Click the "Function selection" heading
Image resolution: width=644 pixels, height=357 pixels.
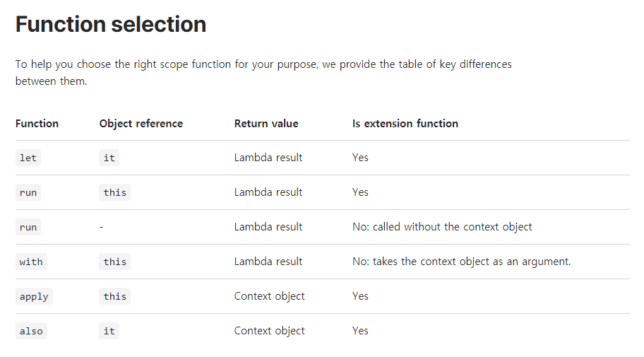[111, 25]
